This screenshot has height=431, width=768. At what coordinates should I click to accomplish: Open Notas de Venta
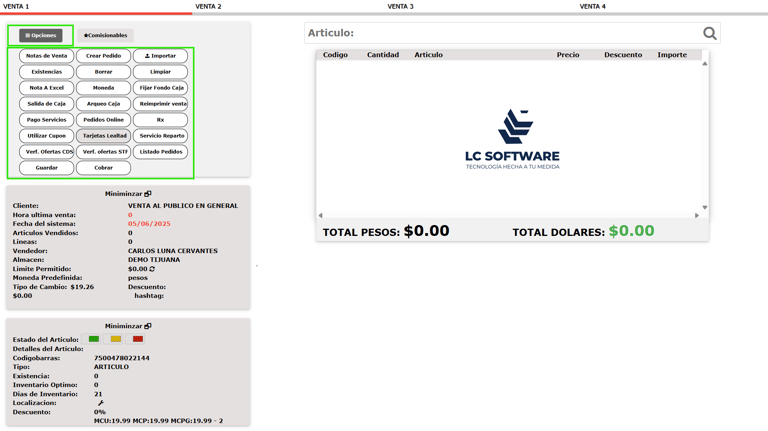[47, 56]
